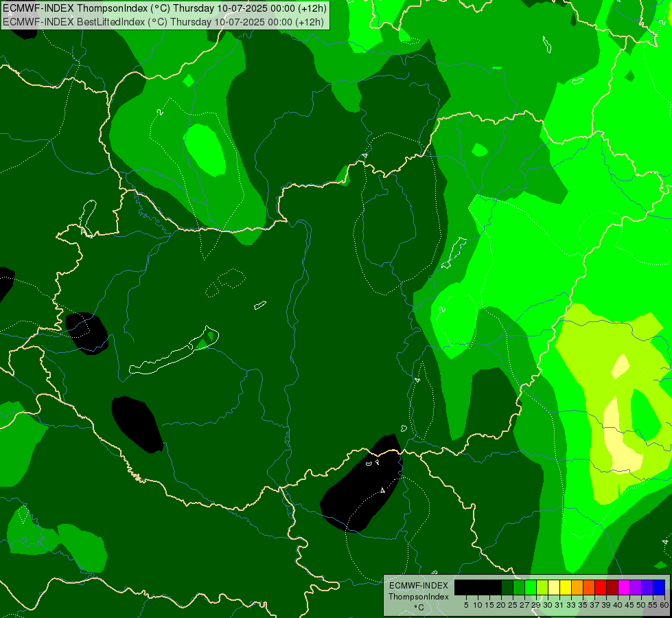Select the purple 45-50 legend swatch
672x618 pixels.
coord(636,587)
